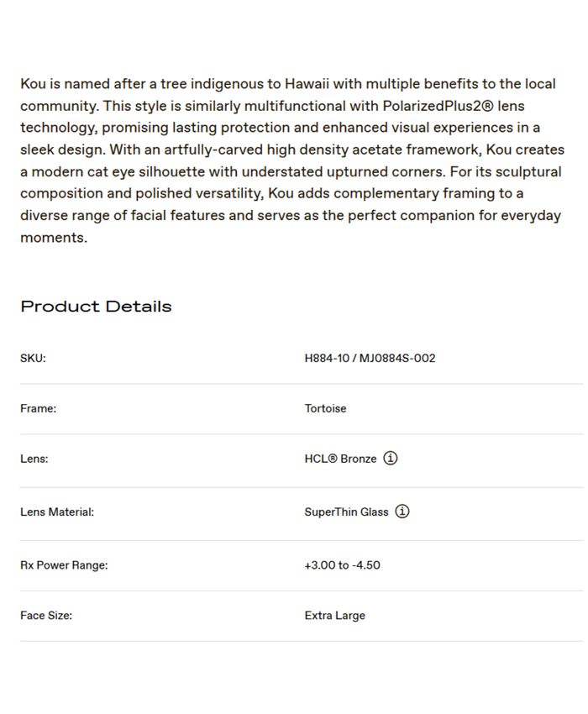
Task: Click the info icon beside HCL® Bronze
Action: click(x=391, y=459)
